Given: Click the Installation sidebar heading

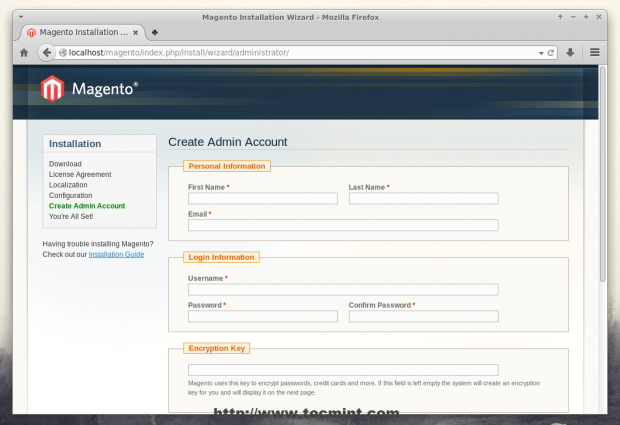Looking at the screenshot, I should pyautogui.click(x=75, y=144).
